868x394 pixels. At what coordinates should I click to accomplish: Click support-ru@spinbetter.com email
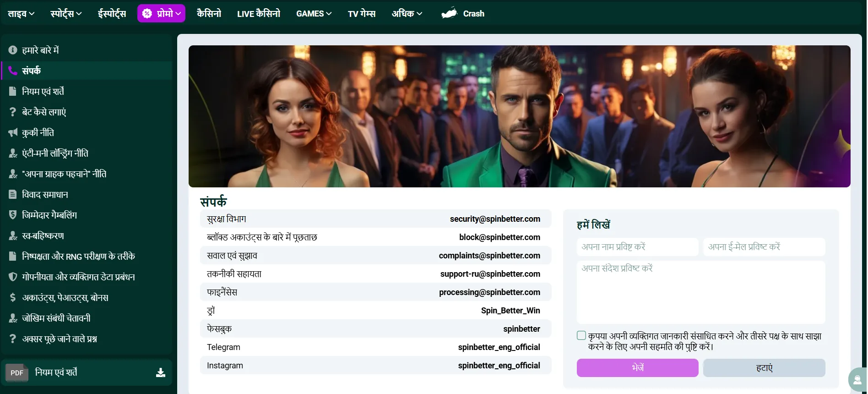490,274
